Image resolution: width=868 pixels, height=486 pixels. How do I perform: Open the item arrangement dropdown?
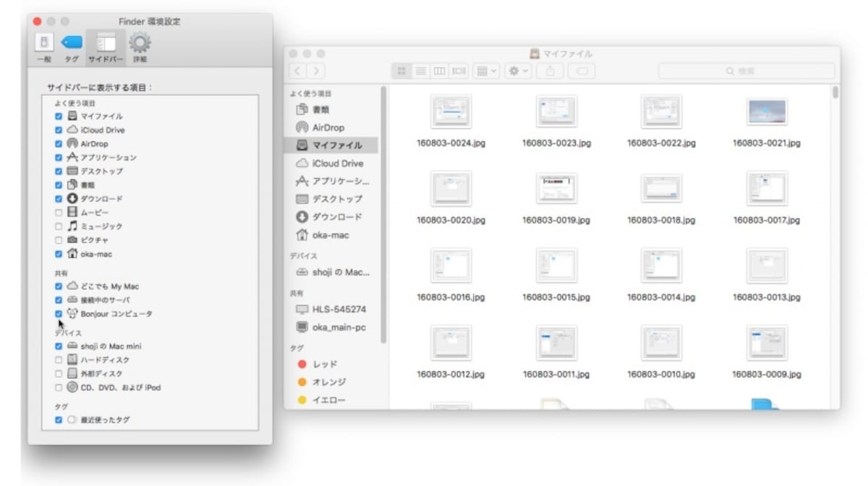coord(486,71)
